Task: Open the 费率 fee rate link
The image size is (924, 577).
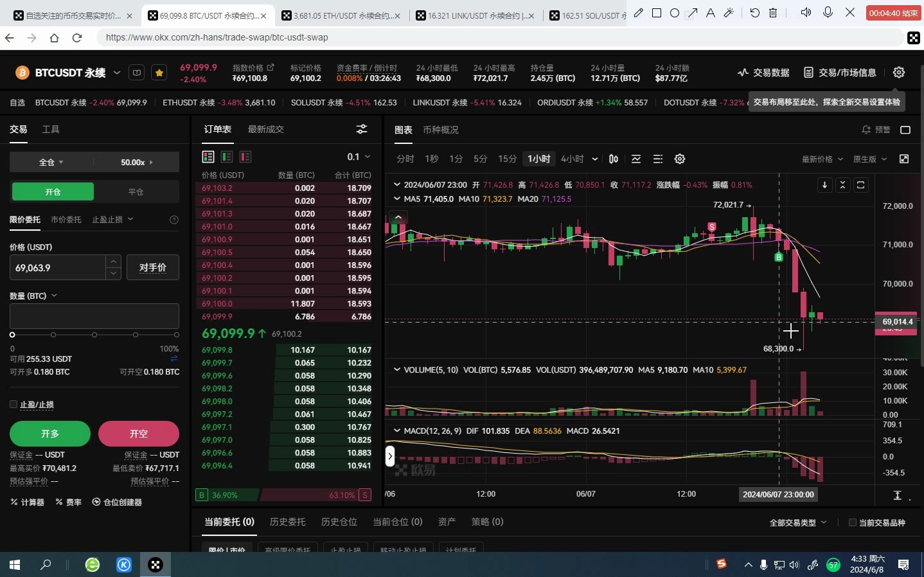Action: 68,502
